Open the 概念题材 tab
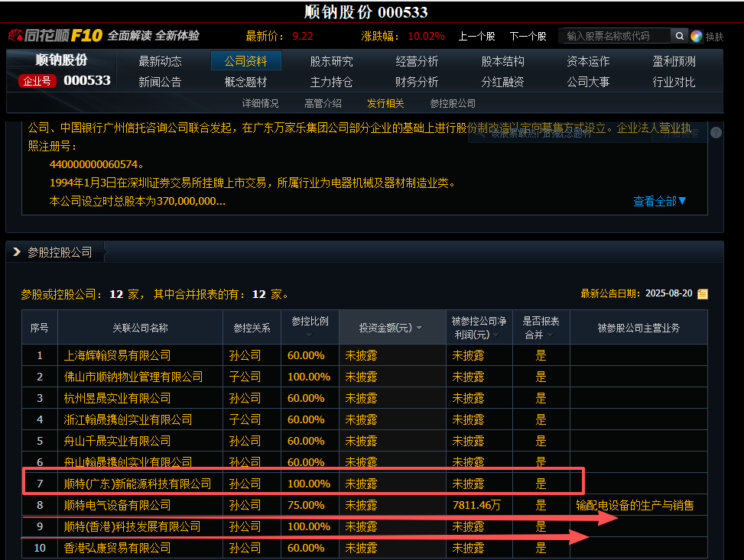Viewport: 744px width, 560px height. 245,82
